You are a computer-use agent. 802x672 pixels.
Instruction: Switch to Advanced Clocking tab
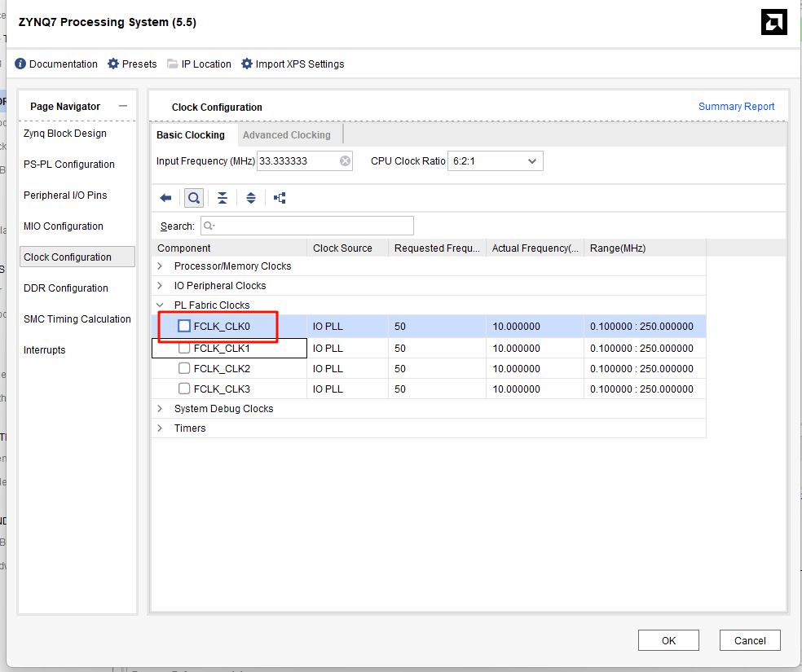(x=286, y=135)
